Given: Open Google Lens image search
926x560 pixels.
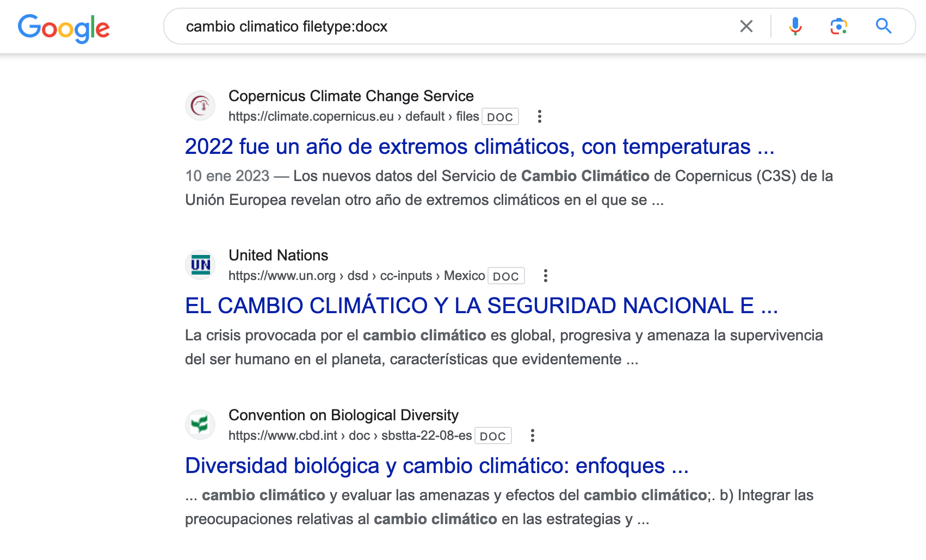Looking at the screenshot, I should pos(838,26).
